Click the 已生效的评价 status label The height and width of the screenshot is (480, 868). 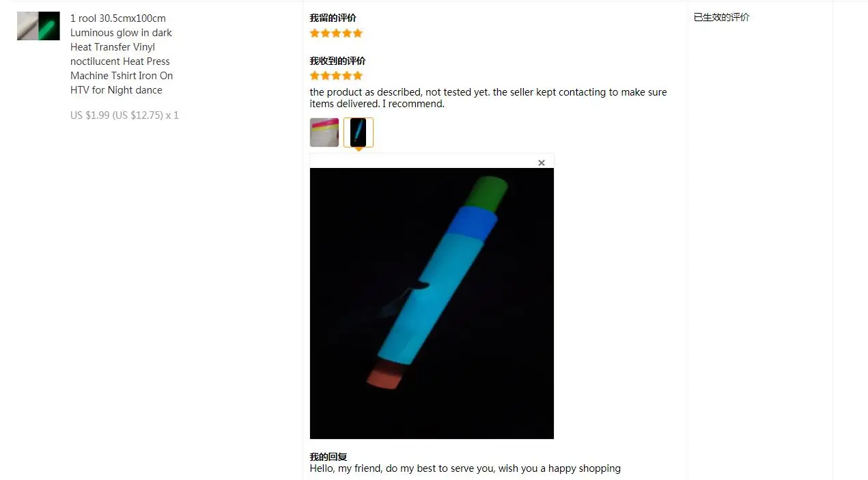tap(722, 17)
